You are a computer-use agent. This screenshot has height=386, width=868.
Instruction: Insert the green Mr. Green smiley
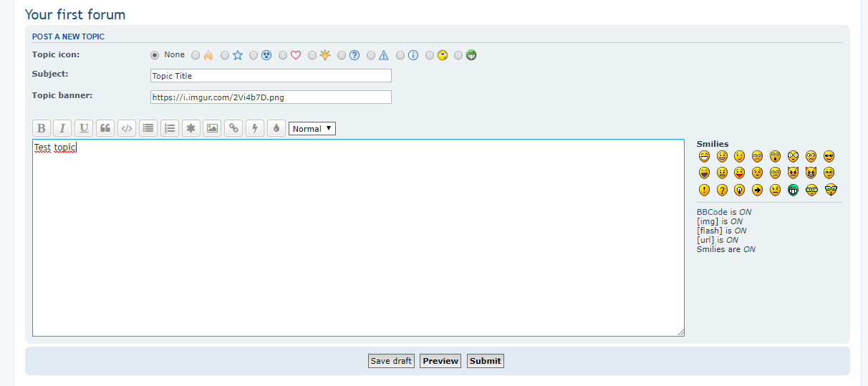coord(794,190)
